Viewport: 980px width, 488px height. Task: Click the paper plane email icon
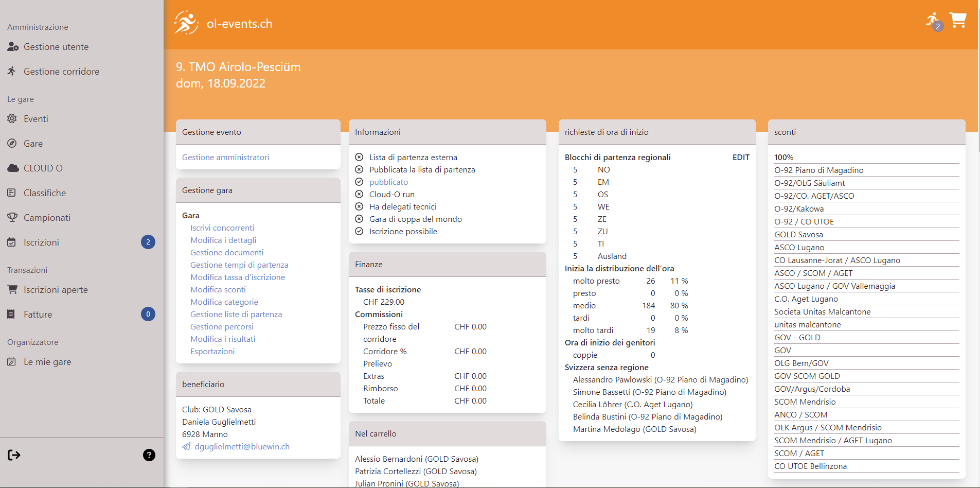coord(186,446)
